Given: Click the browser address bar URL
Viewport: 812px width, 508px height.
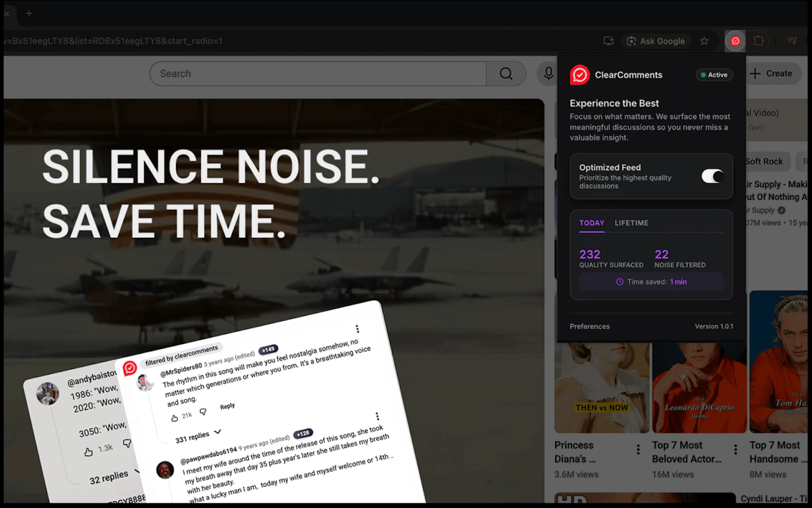Looking at the screenshot, I should (113, 41).
